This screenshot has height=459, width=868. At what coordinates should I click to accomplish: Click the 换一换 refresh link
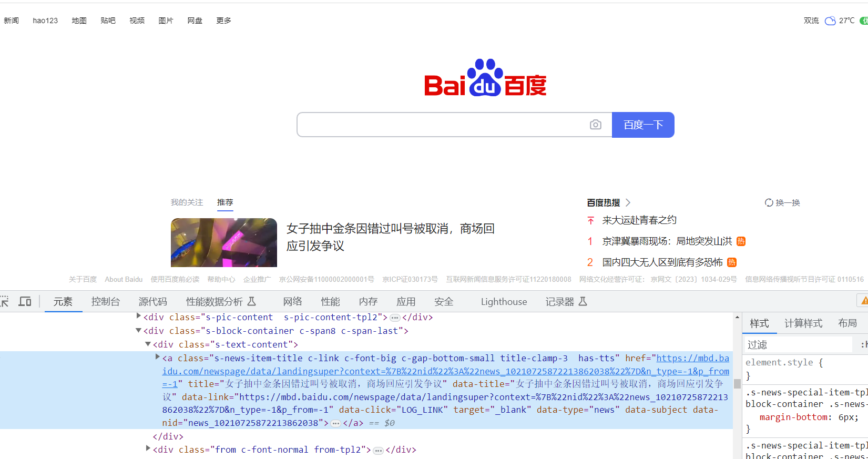[x=788, y=203]
